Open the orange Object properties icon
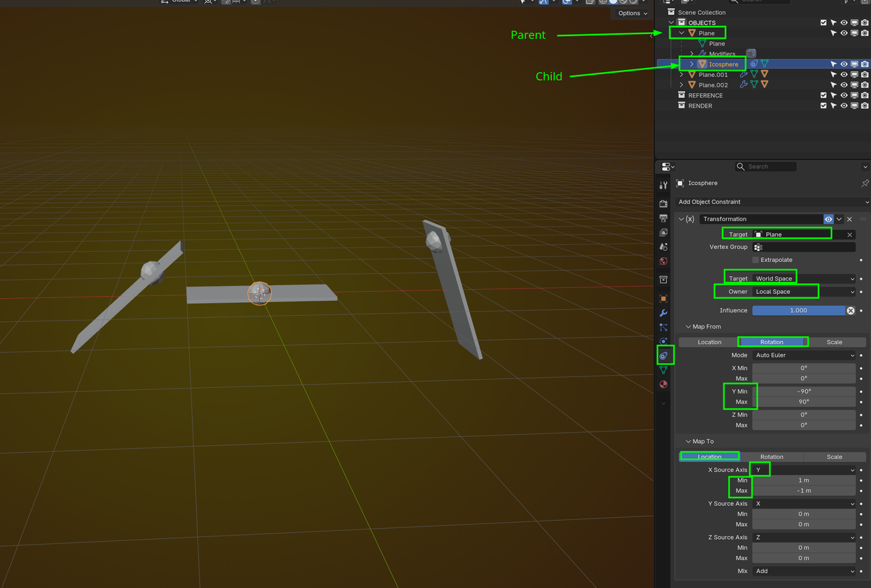The height and width of the screenshot is (588, 871). click(x=663, y=299)
